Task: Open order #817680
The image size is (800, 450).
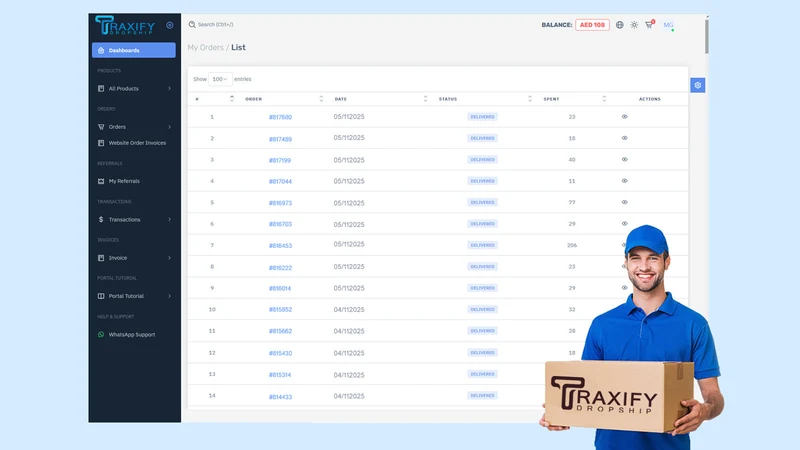Action: 280,117
